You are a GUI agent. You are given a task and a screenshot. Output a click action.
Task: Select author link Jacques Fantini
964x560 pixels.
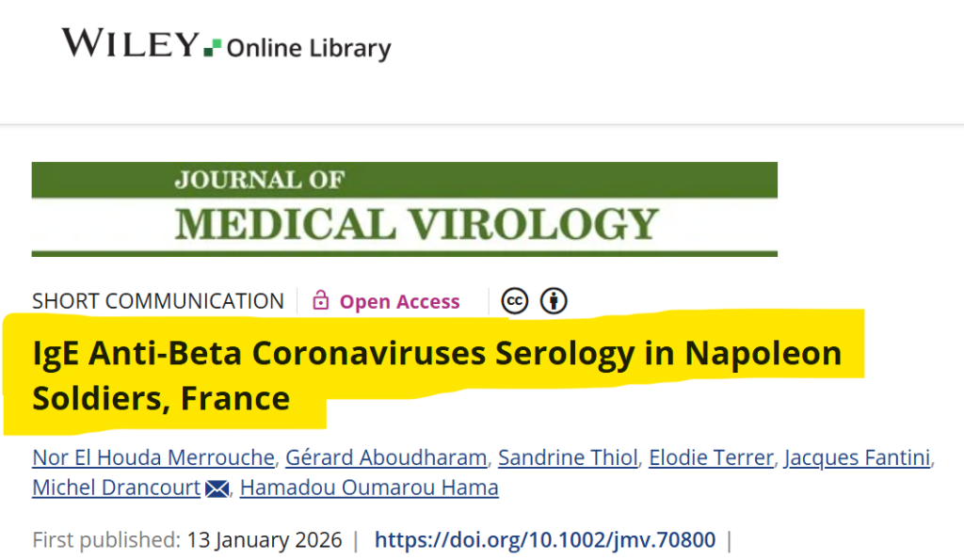coord(857,458)
